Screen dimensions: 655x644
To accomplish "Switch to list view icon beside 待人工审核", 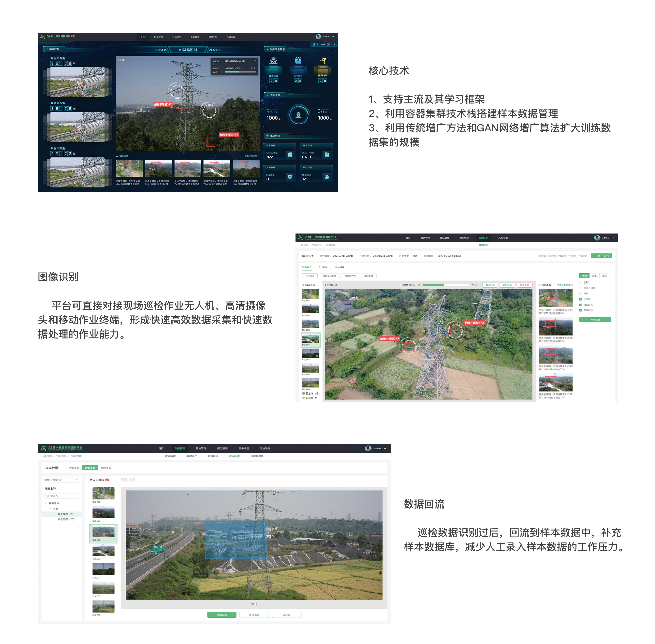I will [125, 480].
